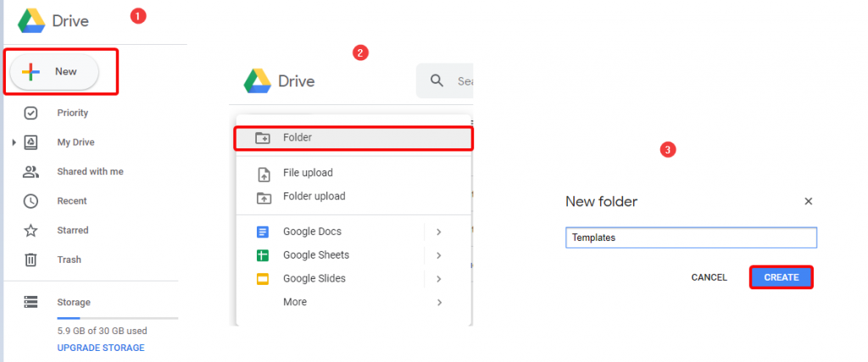
Task: Click the green Google Sheets icon
Action: (x=263, y=256)
